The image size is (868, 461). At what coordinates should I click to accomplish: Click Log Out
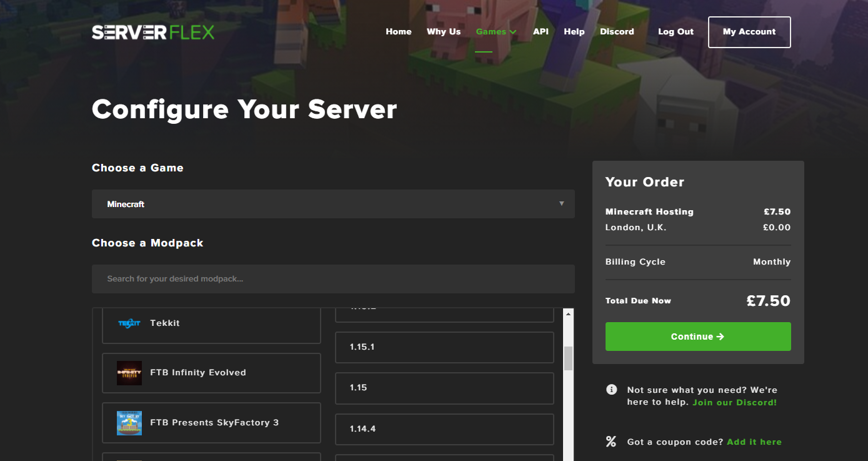676,32
